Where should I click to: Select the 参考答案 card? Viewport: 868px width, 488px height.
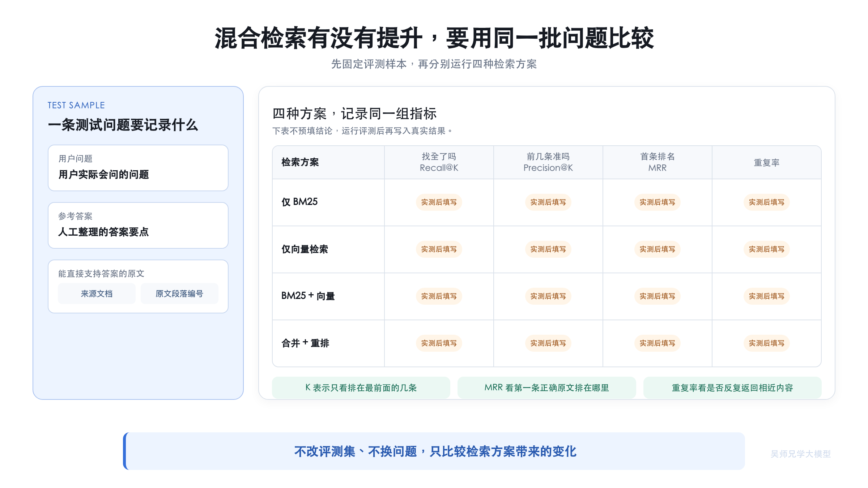pos(138,225)
